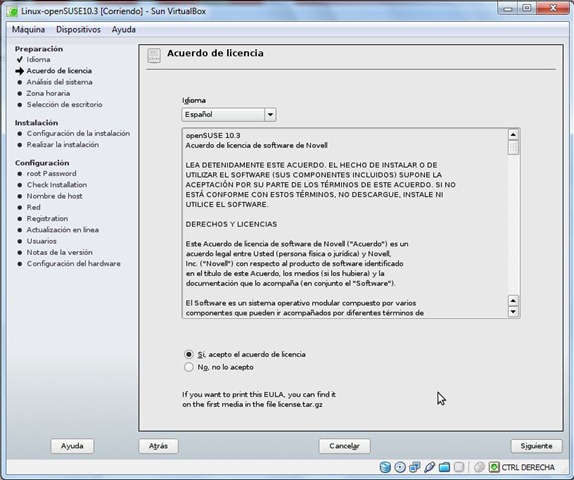Click 'Configuración de la instalación' step
Image resolution: width=574 pixels, height=480 pixels.
pyautogui.click(x=78, y=133)
